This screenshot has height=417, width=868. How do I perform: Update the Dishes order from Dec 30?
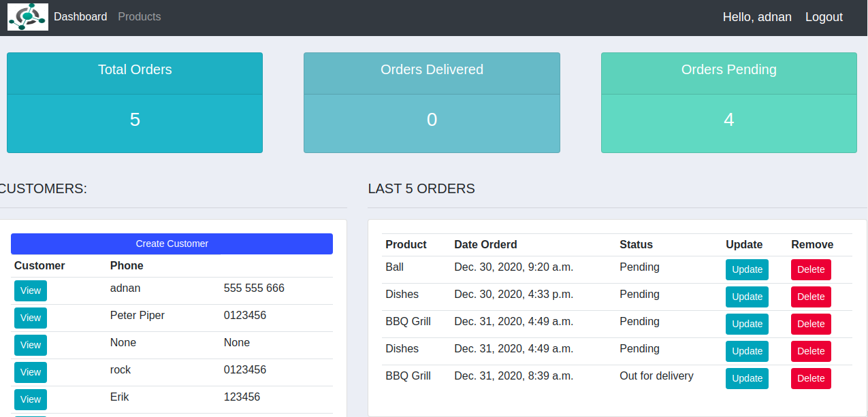point(747,297)
